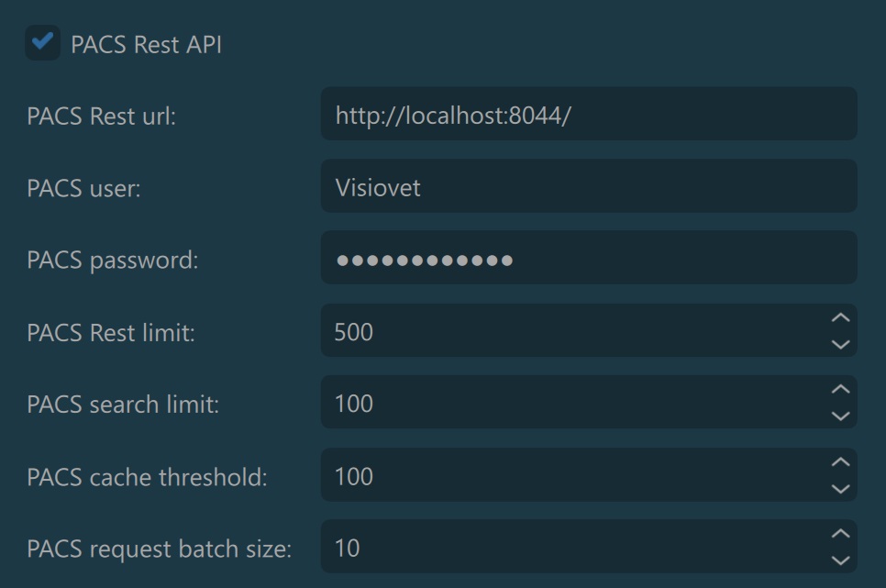Click the PACS request batch size label

coord(159,549)
